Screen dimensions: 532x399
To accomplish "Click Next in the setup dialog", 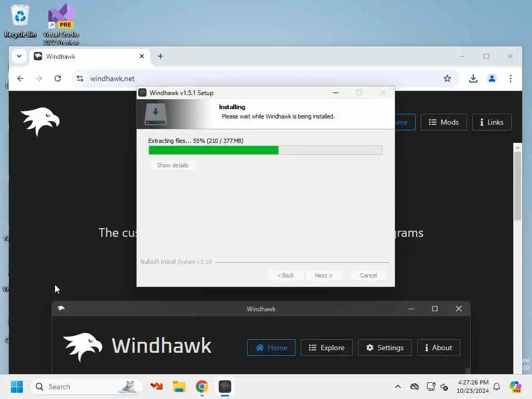I will [323, 275].
